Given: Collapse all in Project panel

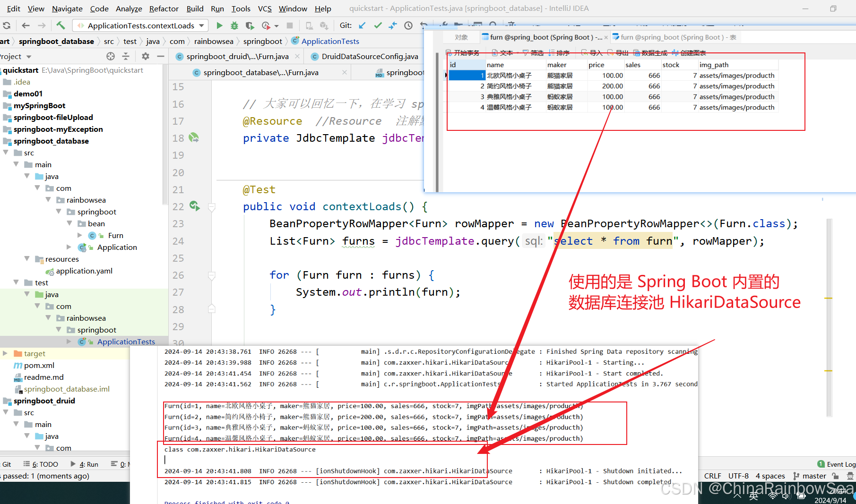Looking at the screenshot, I should [x=126, y=56].
